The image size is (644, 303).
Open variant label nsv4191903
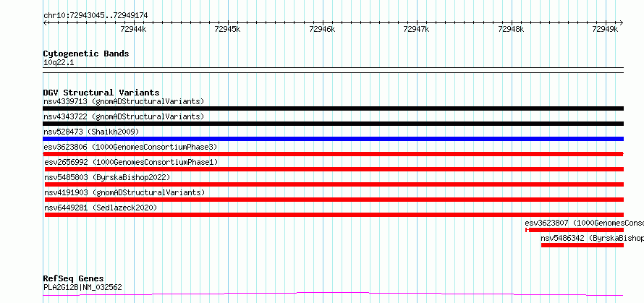tap(124, 192)
